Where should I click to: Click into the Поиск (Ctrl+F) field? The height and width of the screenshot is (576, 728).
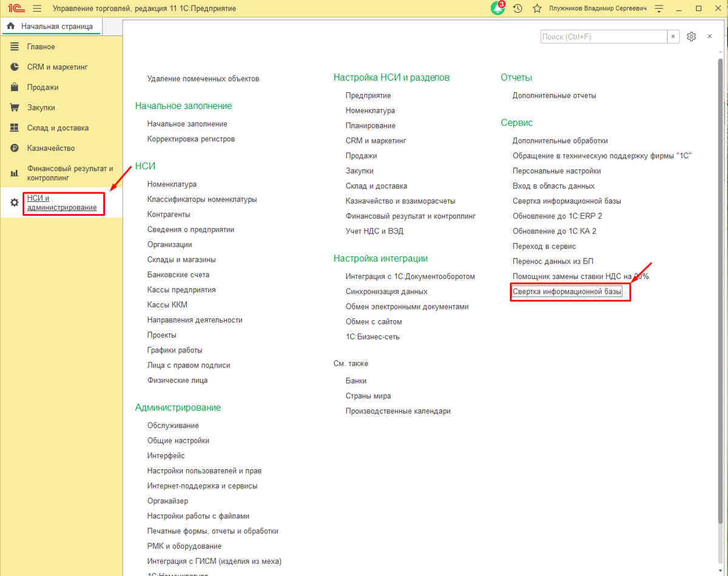click(x=604, y=37)
